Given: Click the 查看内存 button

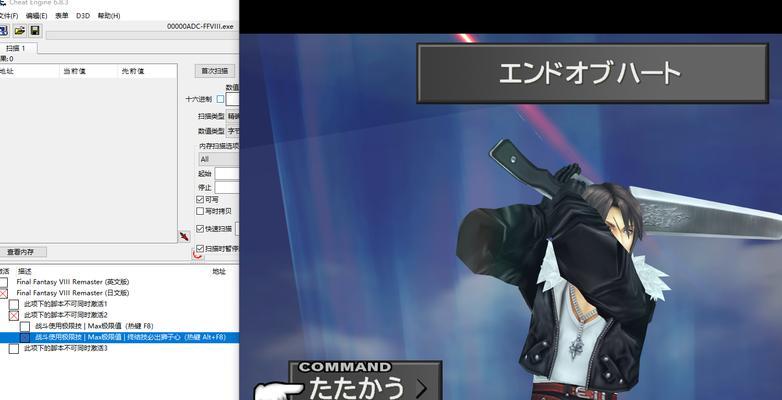Looking at the screenshot, I should 21,252.
